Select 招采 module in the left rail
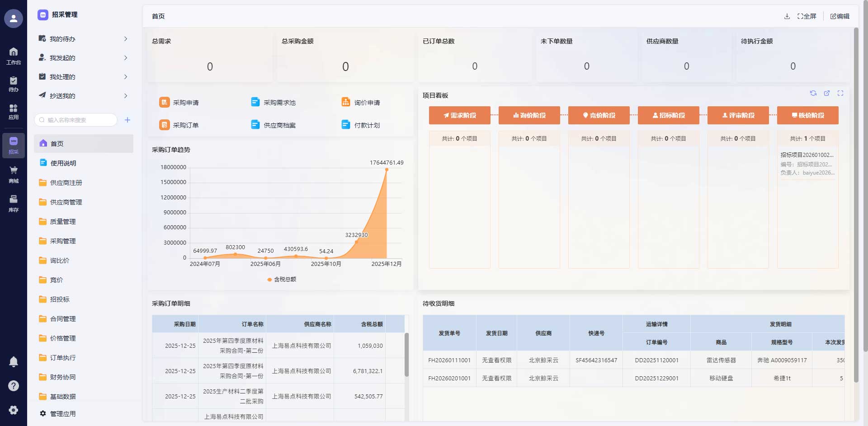868x426 pixels. [x=14, y=146]
